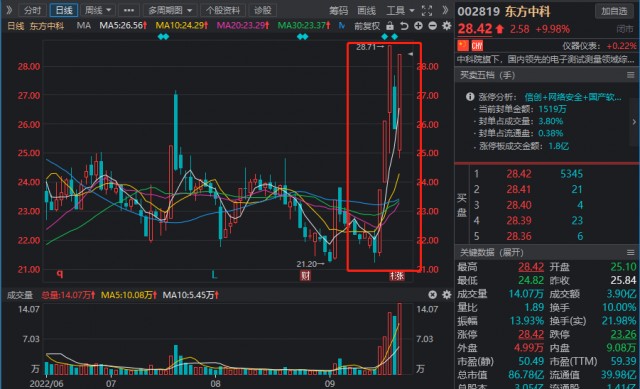This screenshot has height=389, width=640.
Task: Open chart settings via the top gear icon
Action: pyautogui.click(x=447, y=26)
